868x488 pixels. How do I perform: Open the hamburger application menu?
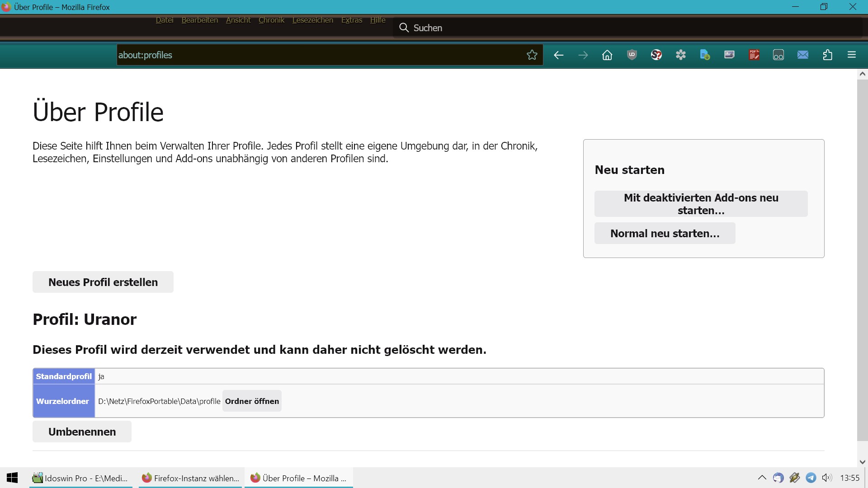pyautogui.click(x=852, y=55)
